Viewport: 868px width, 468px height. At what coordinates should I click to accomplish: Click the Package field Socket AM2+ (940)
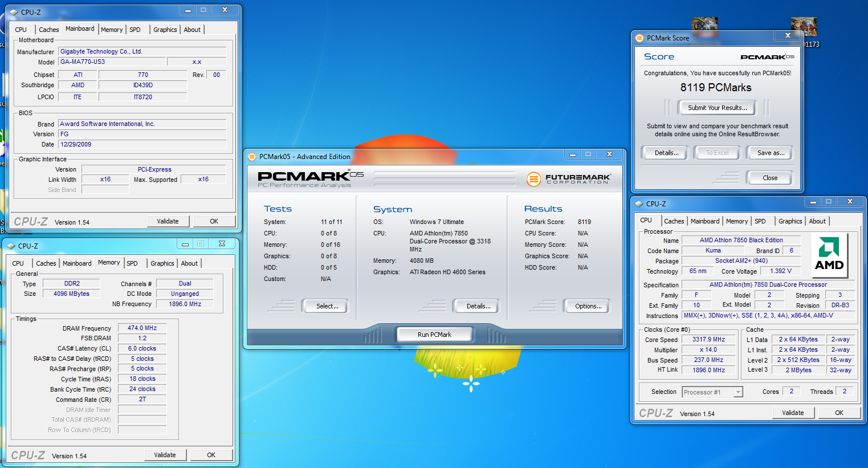pos(741,261)
